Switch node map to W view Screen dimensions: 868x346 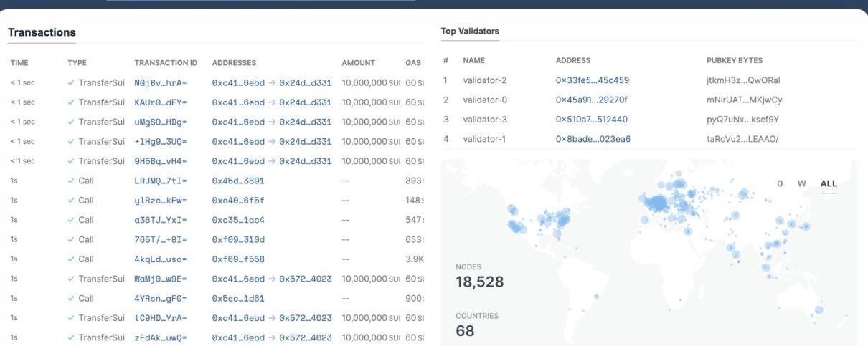tap(801, 183)
